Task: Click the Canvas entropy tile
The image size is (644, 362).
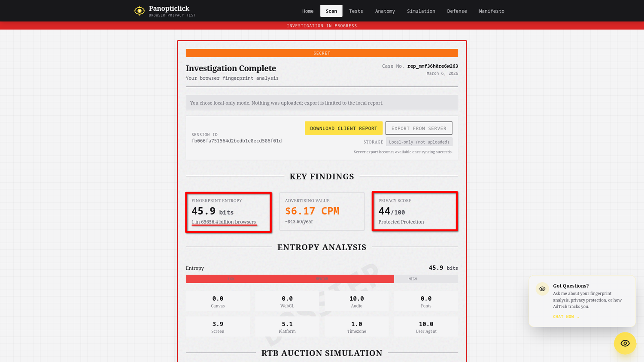Action: pyautogui.click(x=218, y=302)
